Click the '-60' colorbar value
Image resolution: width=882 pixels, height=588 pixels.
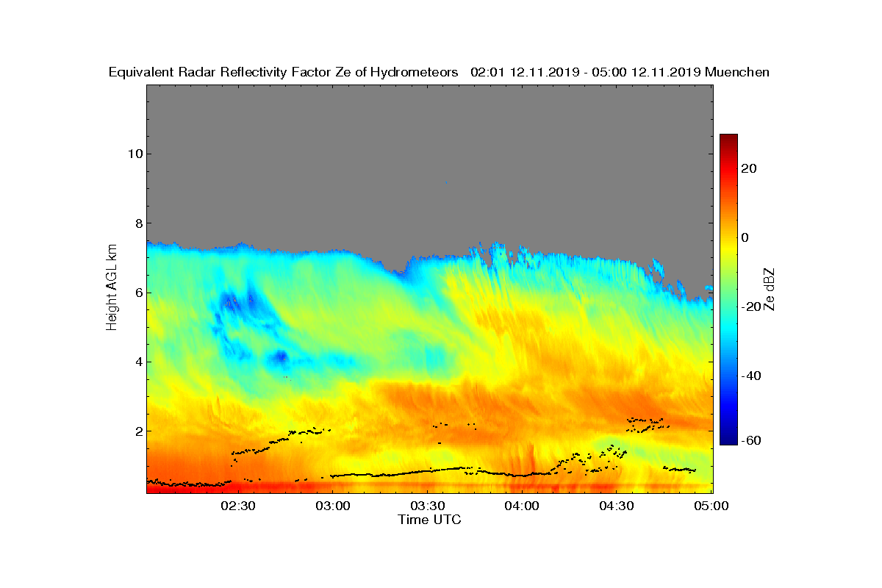750,440
